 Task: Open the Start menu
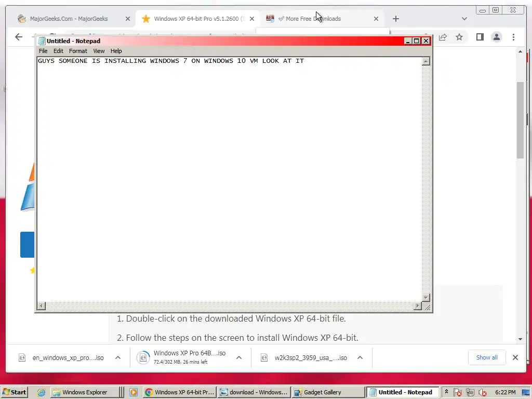tap(14, 392)
